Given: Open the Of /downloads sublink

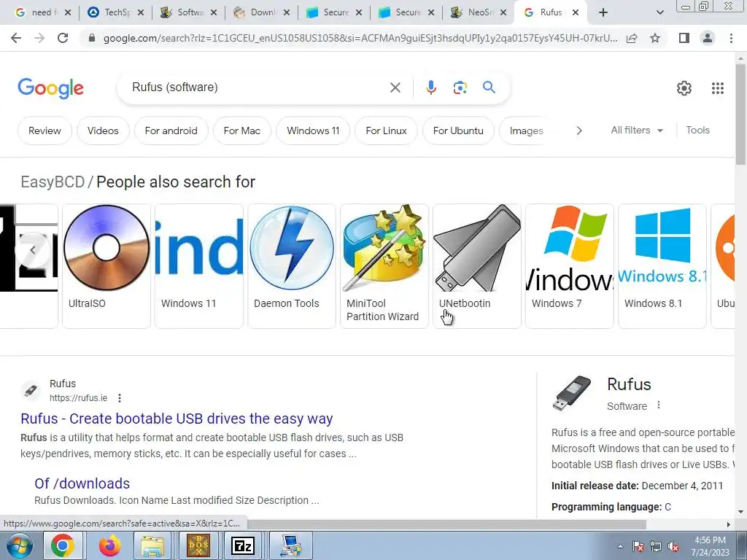Looking at the screenshot, I should point(82,483).
